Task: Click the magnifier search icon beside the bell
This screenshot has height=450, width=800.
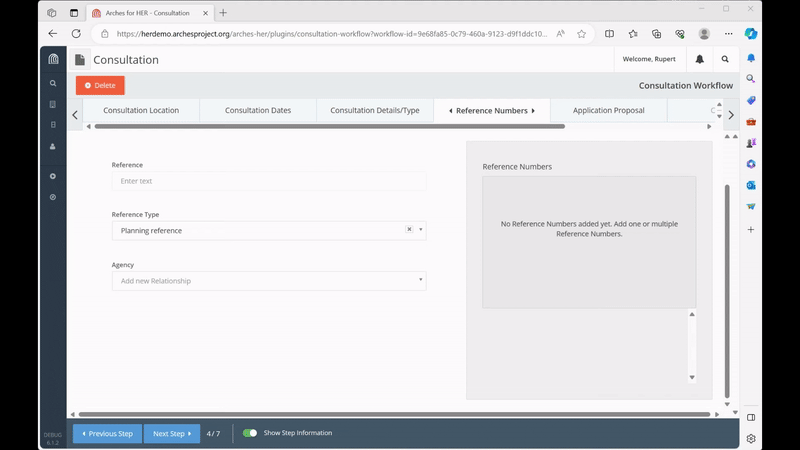Action: (725, 59)
